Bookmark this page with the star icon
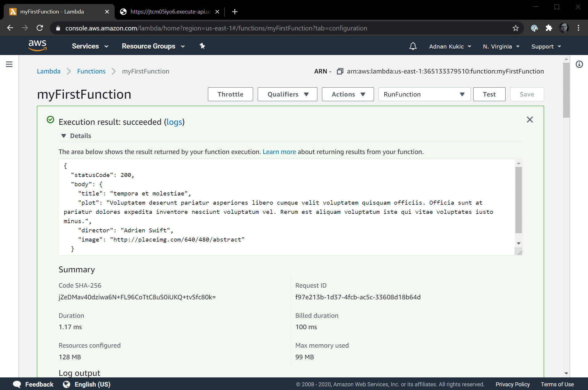This screenshot has width=588, height=390. pyautogui.click(x=516, y=28)
